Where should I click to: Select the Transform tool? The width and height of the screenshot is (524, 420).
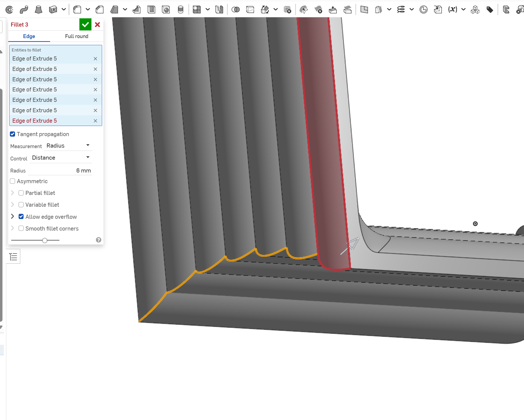[x=265, y=10]
